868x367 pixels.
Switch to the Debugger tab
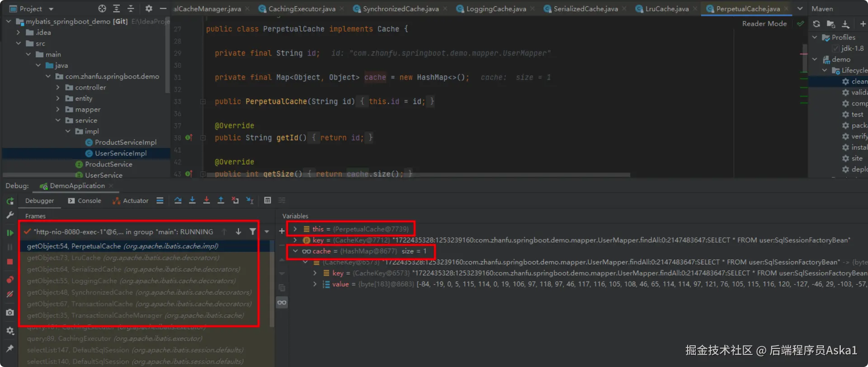pyautogui.click(x=39, y=201)
